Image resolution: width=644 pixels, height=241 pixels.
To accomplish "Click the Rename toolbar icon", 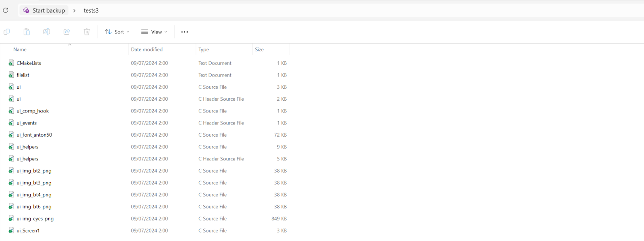I will 47,32.
